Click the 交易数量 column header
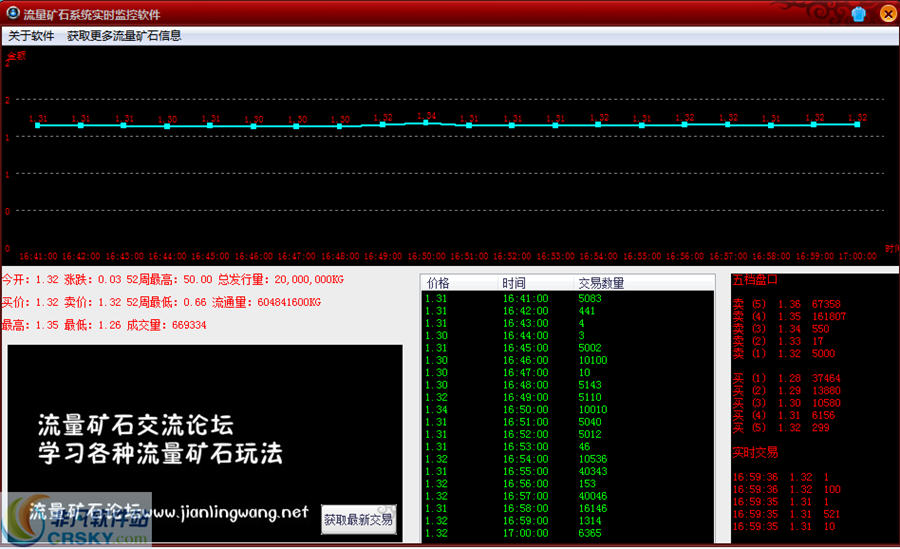 point(643,283)
